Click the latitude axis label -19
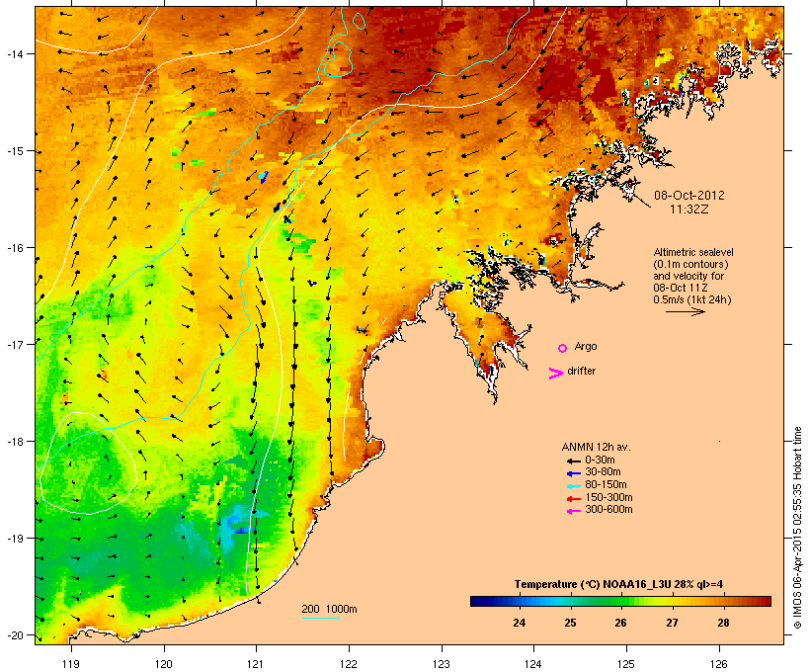 [x=14, y=539]
